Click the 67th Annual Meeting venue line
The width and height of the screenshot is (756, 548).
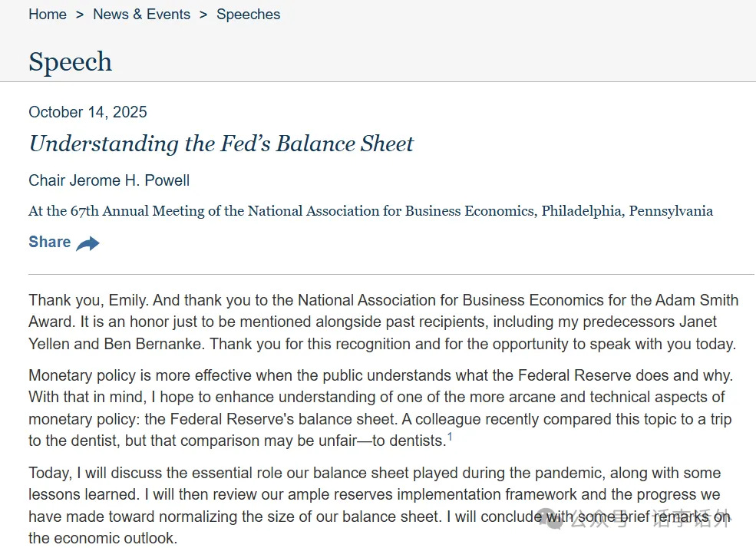point(371,211)
